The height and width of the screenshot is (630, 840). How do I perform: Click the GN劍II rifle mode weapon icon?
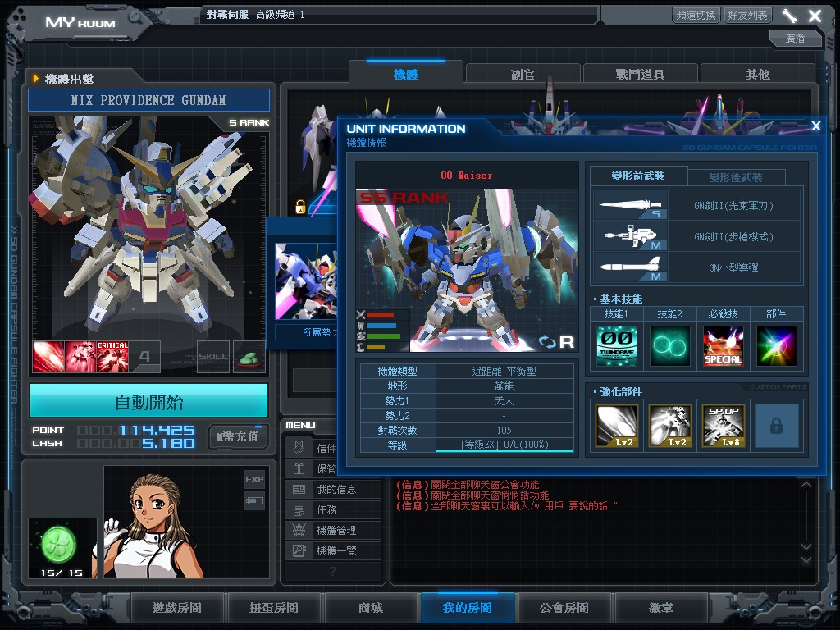tap(631, 236)
